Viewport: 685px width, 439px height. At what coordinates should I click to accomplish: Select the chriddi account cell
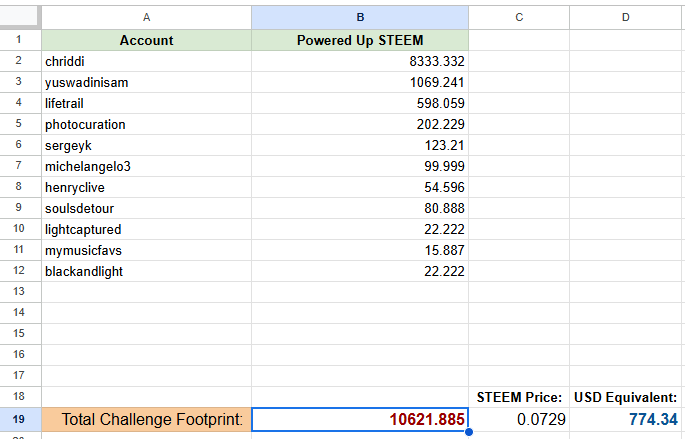coord(146,61)
